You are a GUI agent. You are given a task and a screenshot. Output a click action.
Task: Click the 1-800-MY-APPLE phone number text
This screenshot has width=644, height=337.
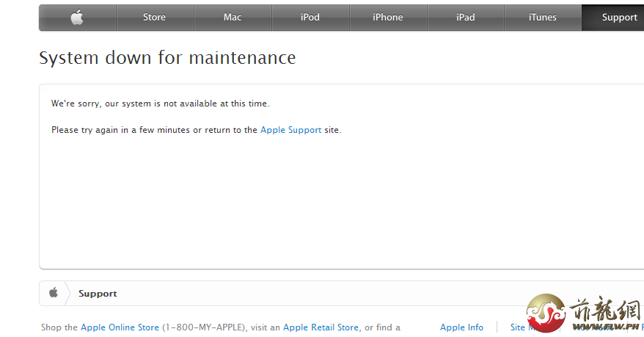click(x=205, y=327)
